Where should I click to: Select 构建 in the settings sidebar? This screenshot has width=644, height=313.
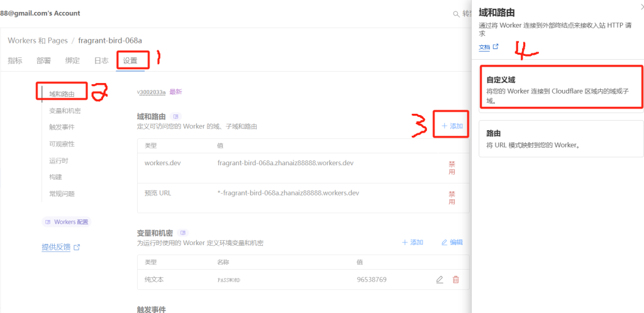coord(55,177)
